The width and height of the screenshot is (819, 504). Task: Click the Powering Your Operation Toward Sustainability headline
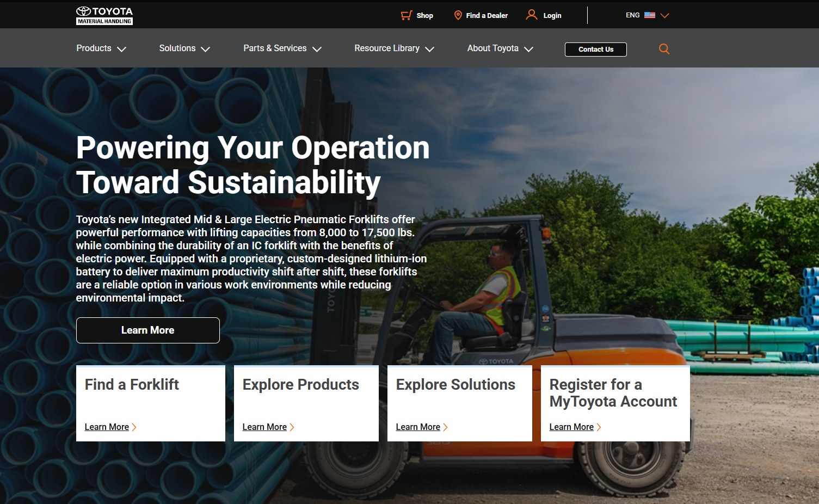click(253, 164)
